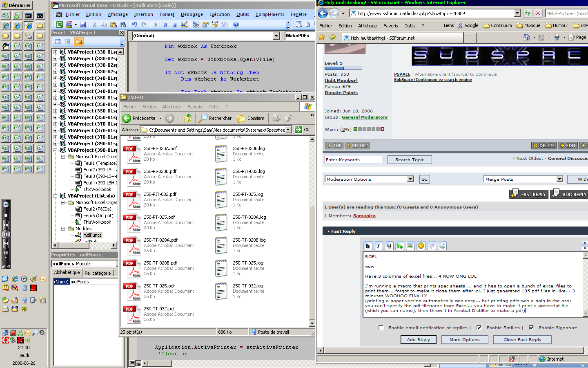Save the VBA project with the floppy icon
The width and height of the screenshot is (588, 368).
(x=83, y=25)
